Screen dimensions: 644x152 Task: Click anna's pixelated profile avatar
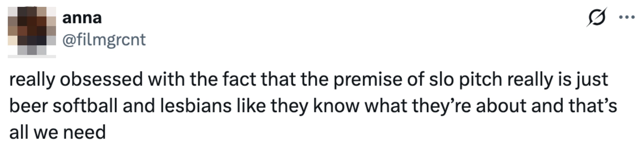pos(32,31)
